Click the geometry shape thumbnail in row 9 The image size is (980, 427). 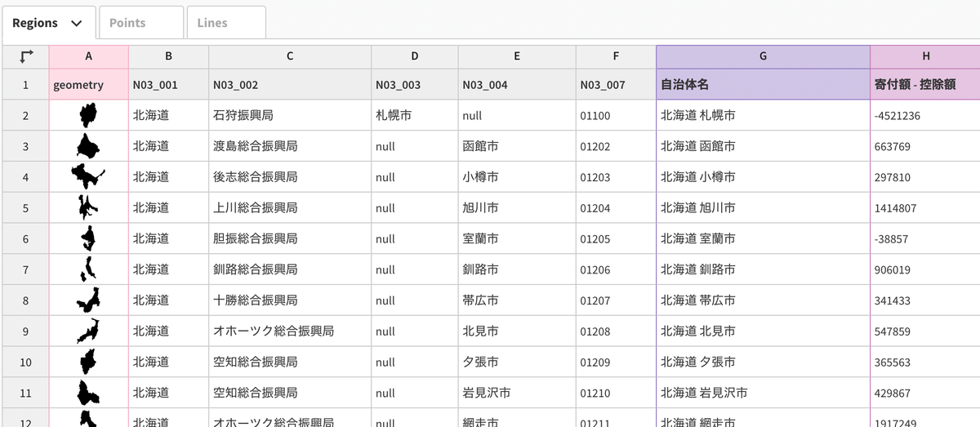click(x=88, y=331)
